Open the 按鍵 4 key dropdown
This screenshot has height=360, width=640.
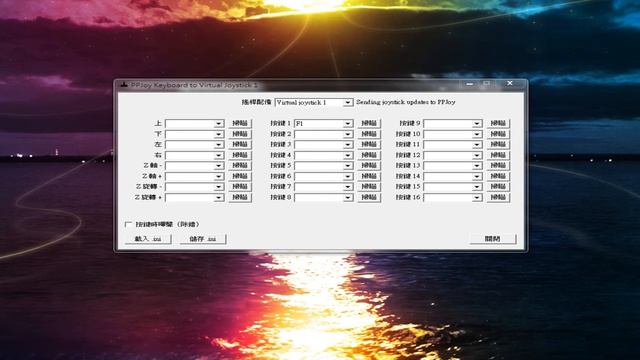tap(323, 155)
